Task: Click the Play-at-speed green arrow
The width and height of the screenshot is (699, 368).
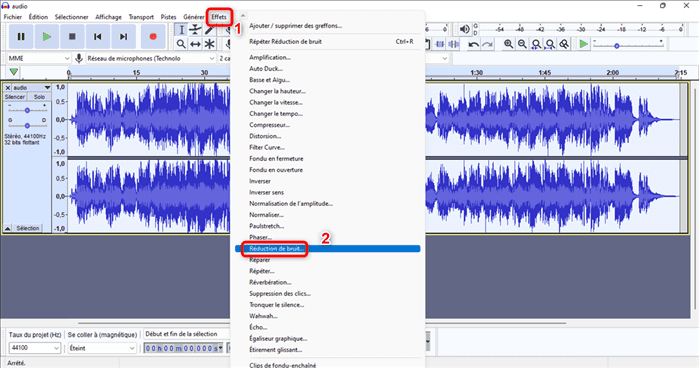Action: coord(584,44)
